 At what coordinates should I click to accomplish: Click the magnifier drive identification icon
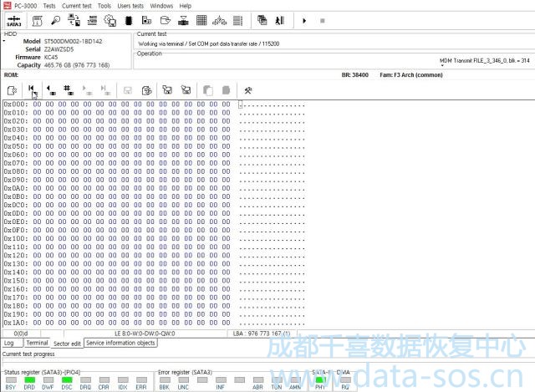pyautogui.click(x=55, y=20)
